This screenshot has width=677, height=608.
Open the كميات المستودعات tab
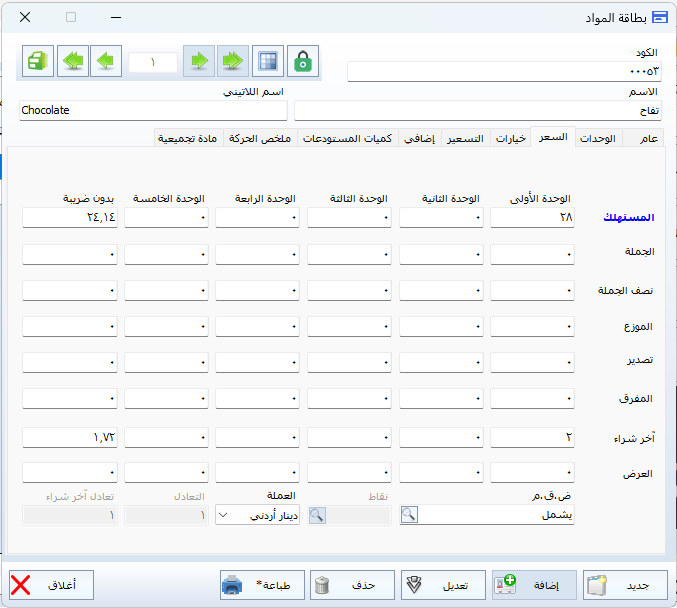click(x=348, y=138)
